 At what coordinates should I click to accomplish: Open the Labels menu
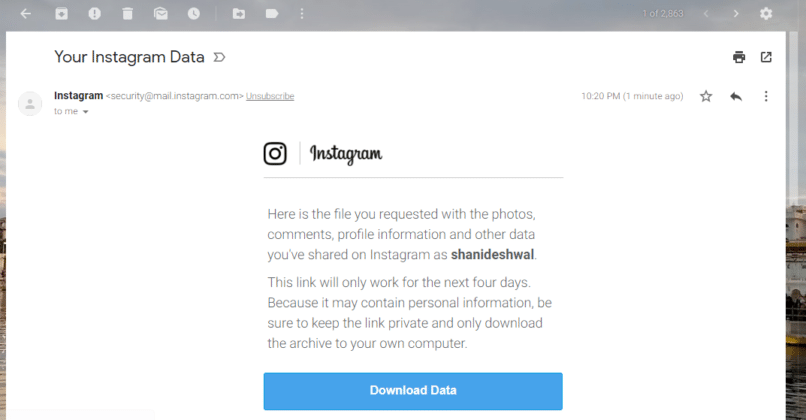pyautogui.click(x=272, y=14)
